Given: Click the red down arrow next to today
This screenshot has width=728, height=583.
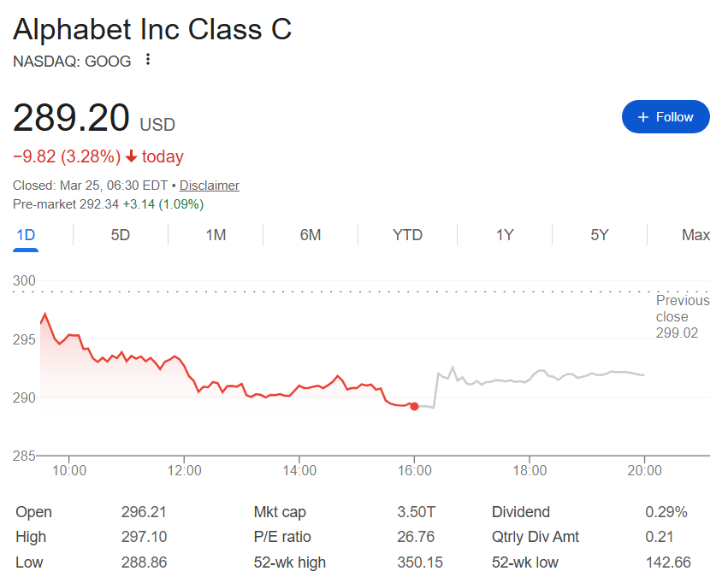Looking at the screenshot, I should 132,157.
